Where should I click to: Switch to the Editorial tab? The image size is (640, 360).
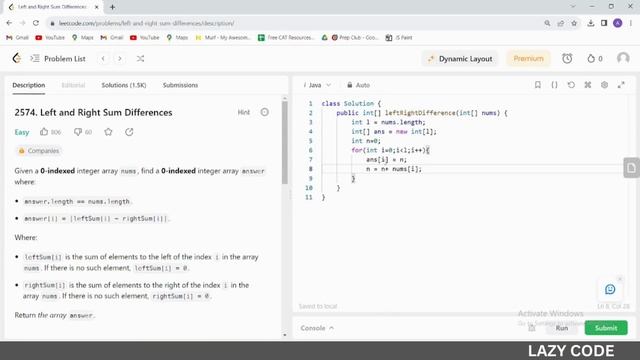pyautogui.click(x=73, y=85)
